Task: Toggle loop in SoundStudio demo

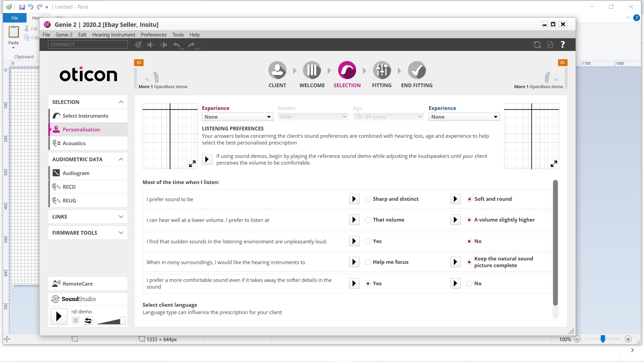Action: click(x=88, y=321)
